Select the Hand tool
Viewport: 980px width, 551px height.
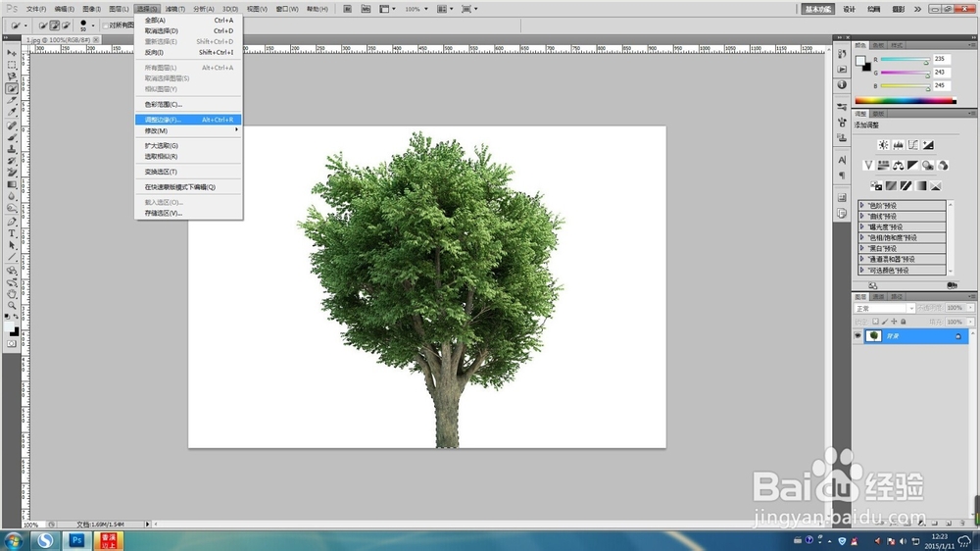point(12,293)
